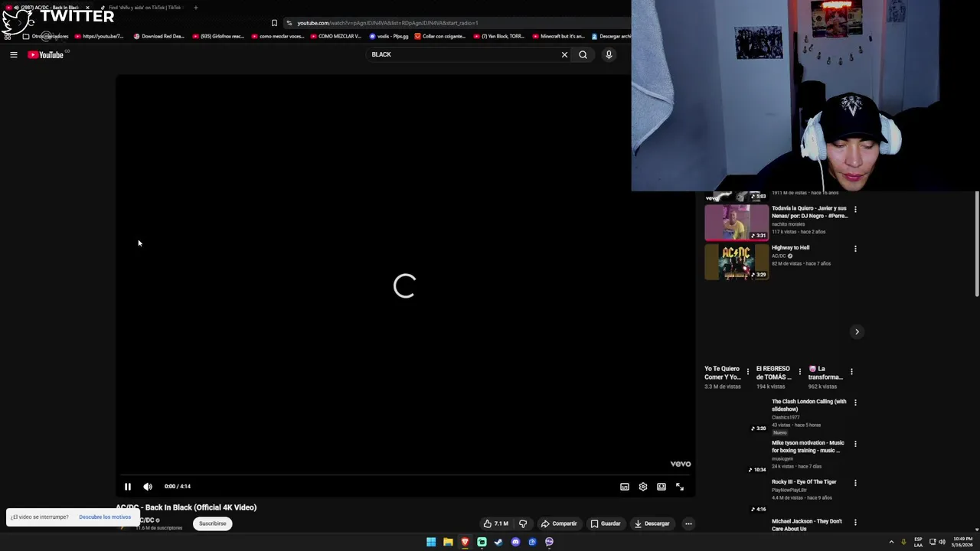This screenshot has height=551, width=980.
Task: Open Steam from the taskbar
Action: coord(498,542)
